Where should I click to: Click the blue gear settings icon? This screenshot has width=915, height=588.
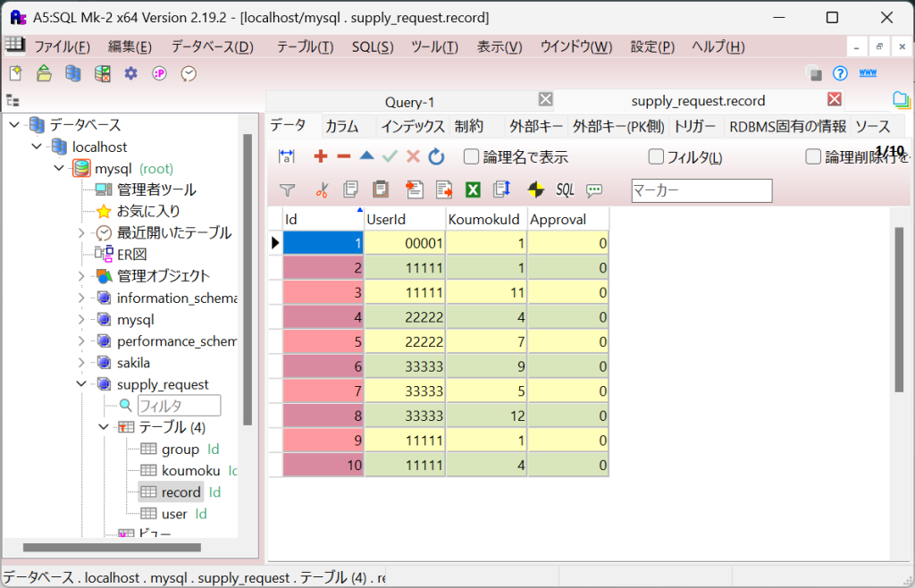tap(131, 73)
